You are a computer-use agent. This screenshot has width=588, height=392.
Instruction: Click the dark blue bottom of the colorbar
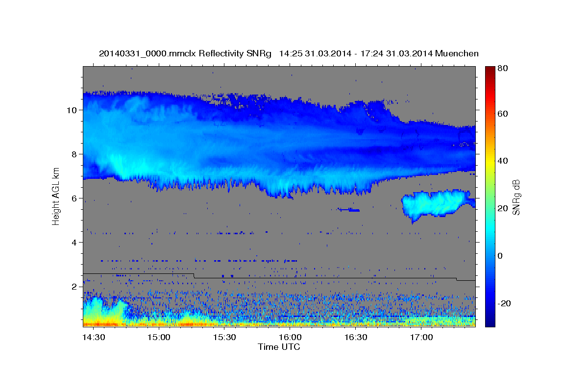[490, 321]
